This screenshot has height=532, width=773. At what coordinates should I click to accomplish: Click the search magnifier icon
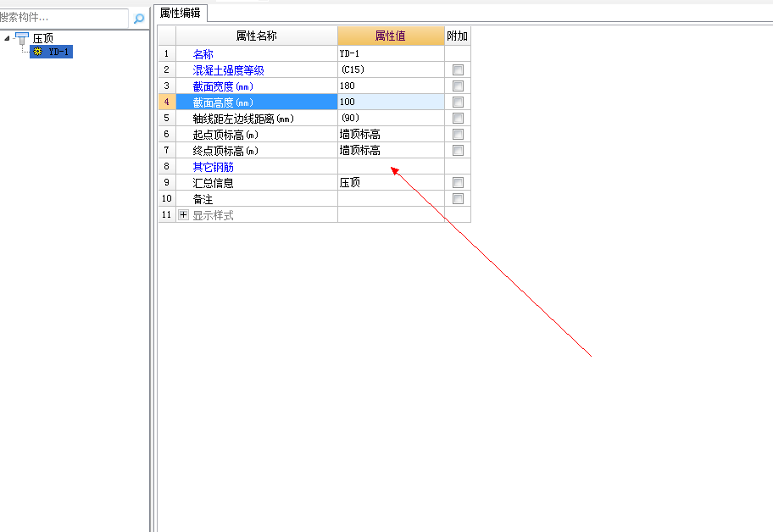click(x=139, y=19)
